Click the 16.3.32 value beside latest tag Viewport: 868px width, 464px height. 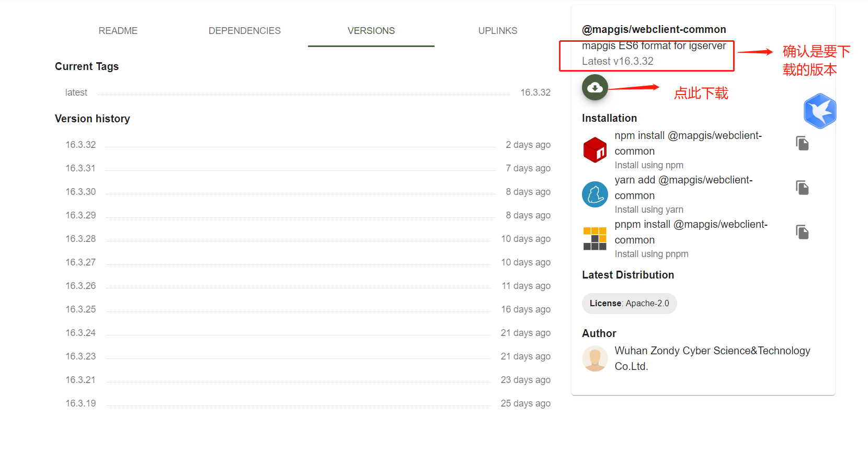(x=535, y=92)
